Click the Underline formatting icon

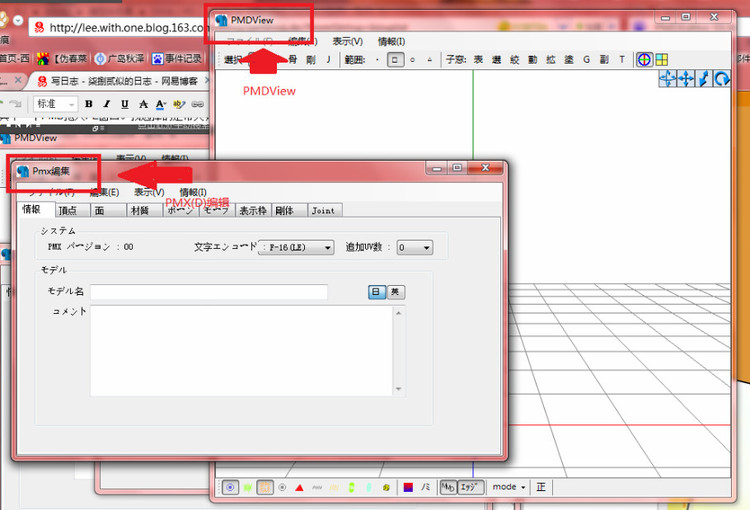point(125,104)
